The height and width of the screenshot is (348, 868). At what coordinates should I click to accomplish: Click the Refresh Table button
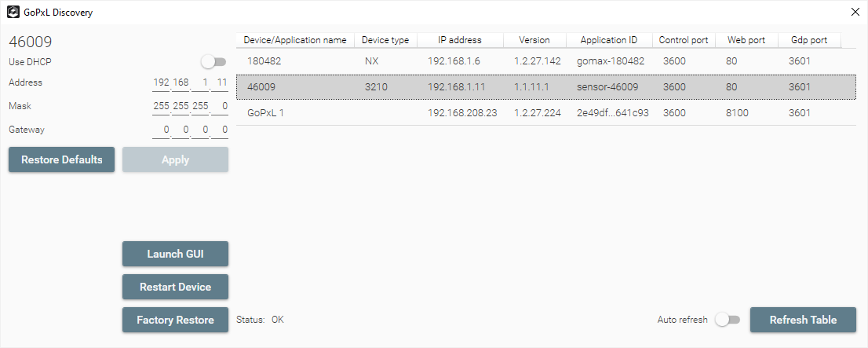(x=803, y=320)
